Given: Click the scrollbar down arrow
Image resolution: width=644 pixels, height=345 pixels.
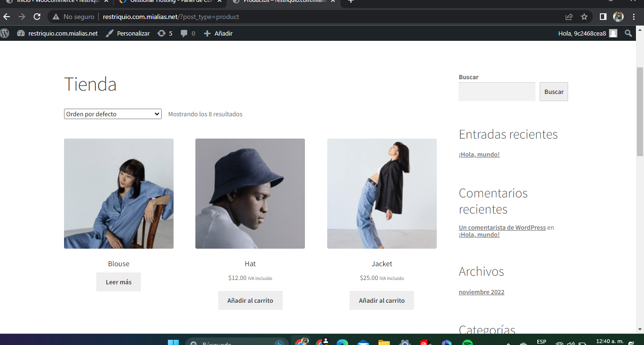Looking at the screenshot, I should (640, 329).
